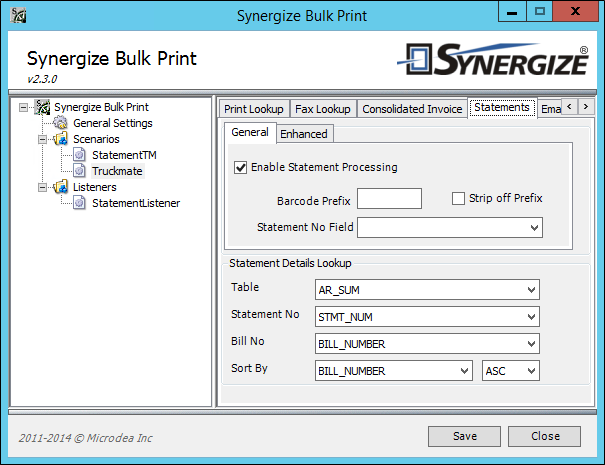Click the Listeners folder icon
Viewport: 605px width, 465px height.
pyautogui.click(x=61, y=187)
